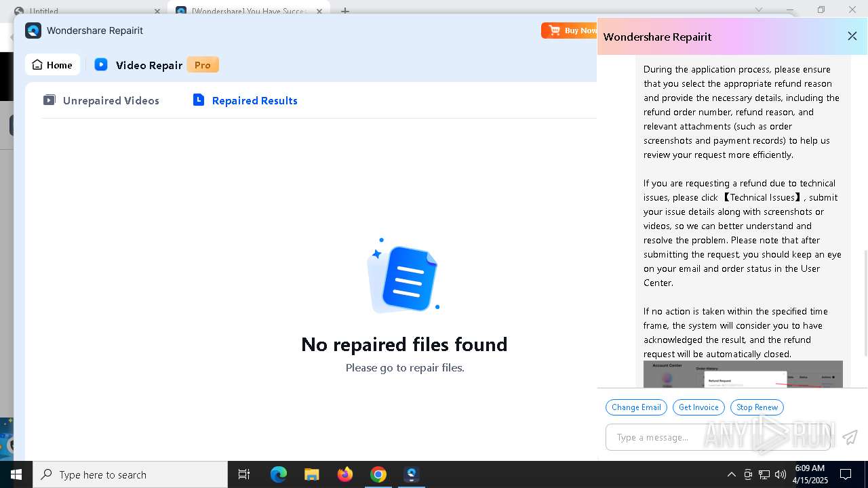Click the Pro badge label
Screen dimensions: 868x488
tap(203, 65)
